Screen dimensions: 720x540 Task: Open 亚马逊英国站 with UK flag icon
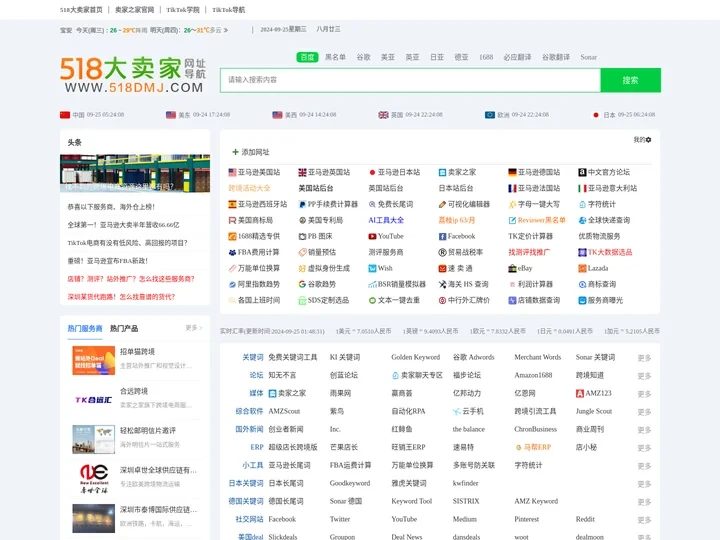pyautogui.click(x=324, y=172)
